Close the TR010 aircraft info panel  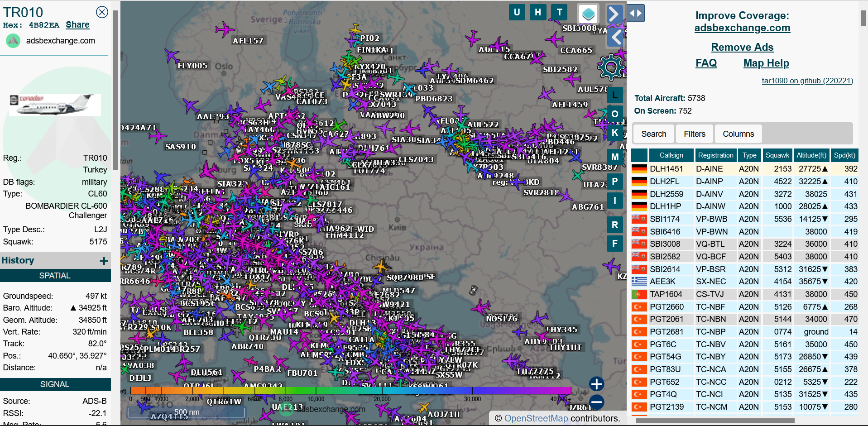pos(102,12)
